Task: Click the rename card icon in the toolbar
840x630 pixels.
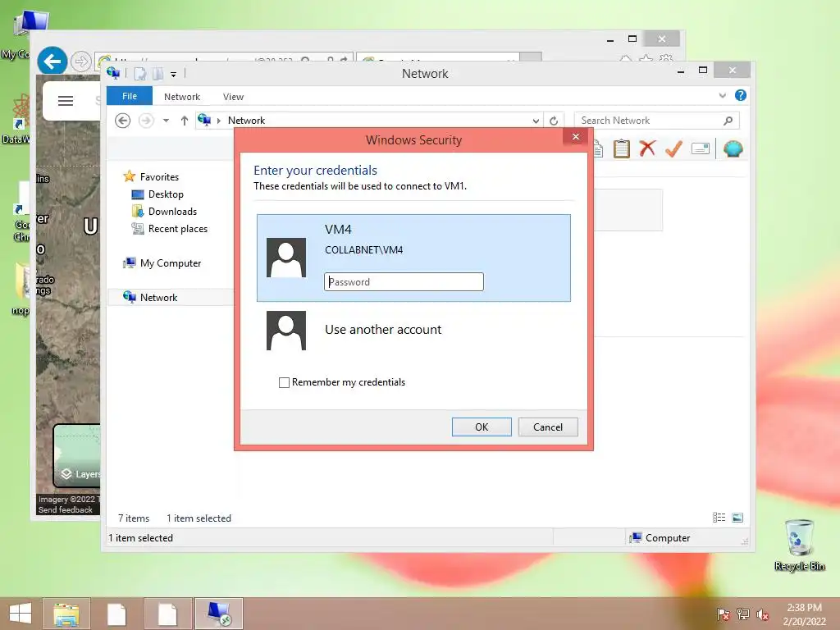Action: coord(701,148)
